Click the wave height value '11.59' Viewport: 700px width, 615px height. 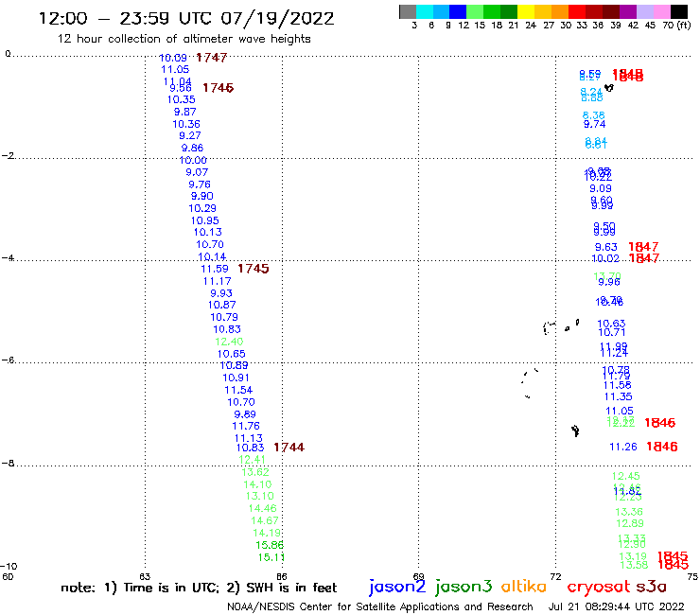point(215,269)
